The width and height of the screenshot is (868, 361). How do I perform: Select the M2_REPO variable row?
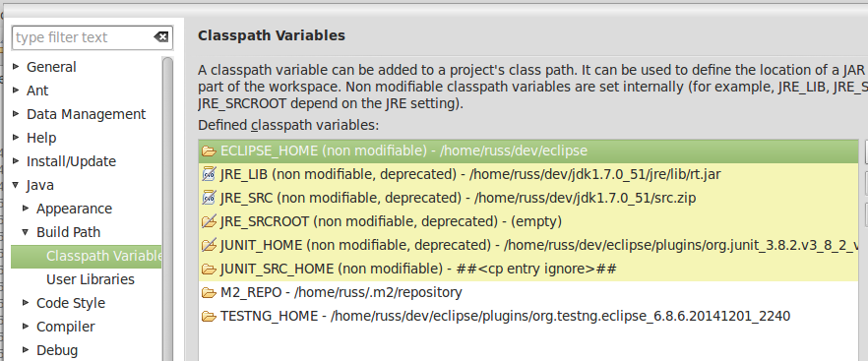(x=528, y=292)
